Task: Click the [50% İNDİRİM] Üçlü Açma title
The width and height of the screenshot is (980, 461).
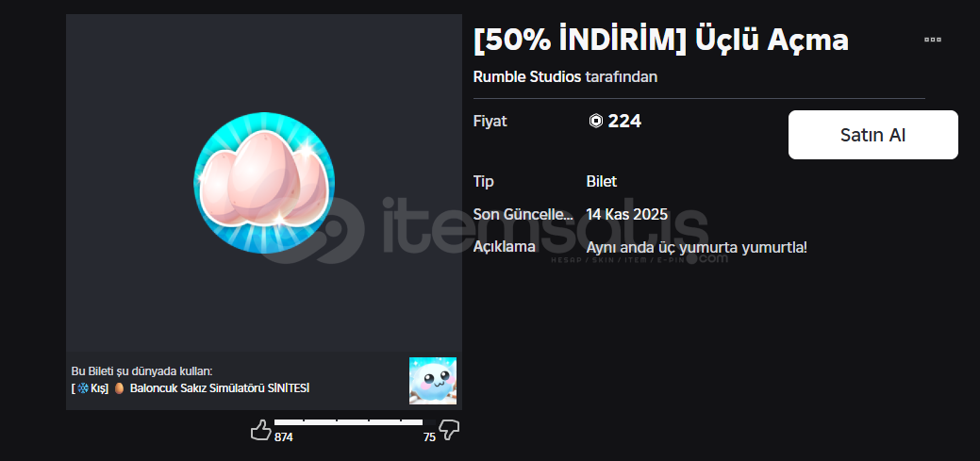Action: pos(661,40)
